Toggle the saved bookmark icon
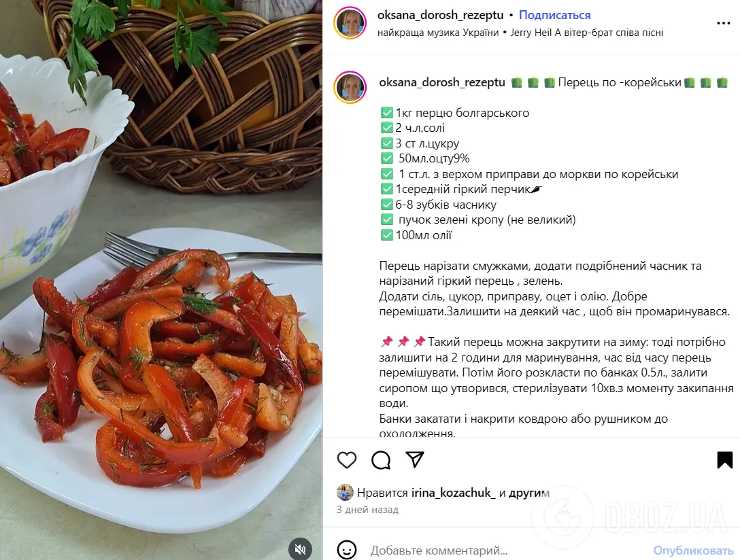Screen dimensions: 740x560 [725, 460]
